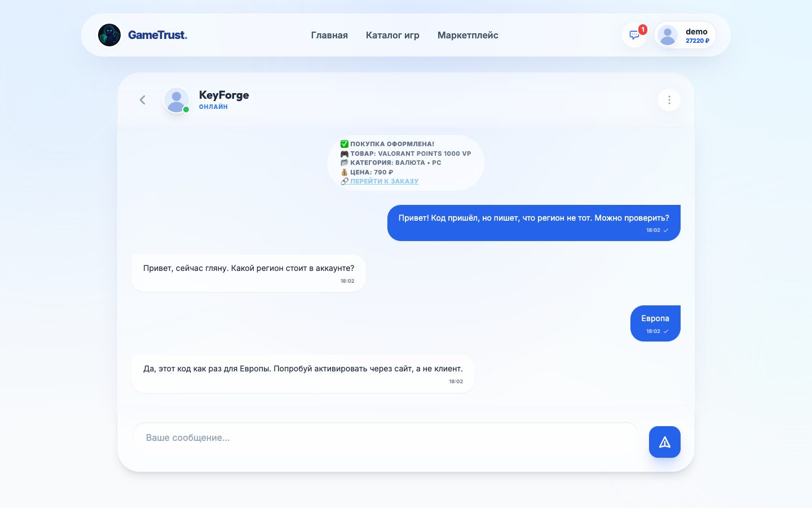Click KeyForge's profile avatar
The width and height of the screenshot is (812, 508).
click(176, 100)
